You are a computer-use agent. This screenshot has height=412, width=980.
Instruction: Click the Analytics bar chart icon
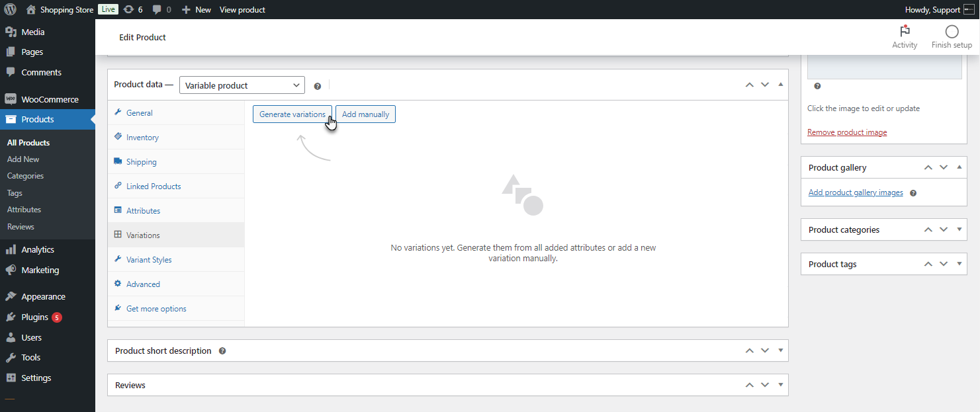tap(11, 249)
